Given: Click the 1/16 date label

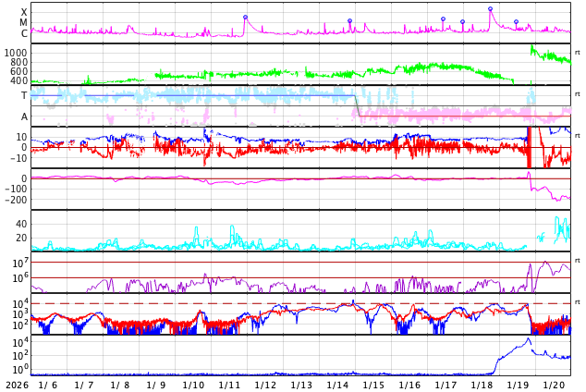Looking at the screenshot, I should pyautogui.click(x=409, y=385).
